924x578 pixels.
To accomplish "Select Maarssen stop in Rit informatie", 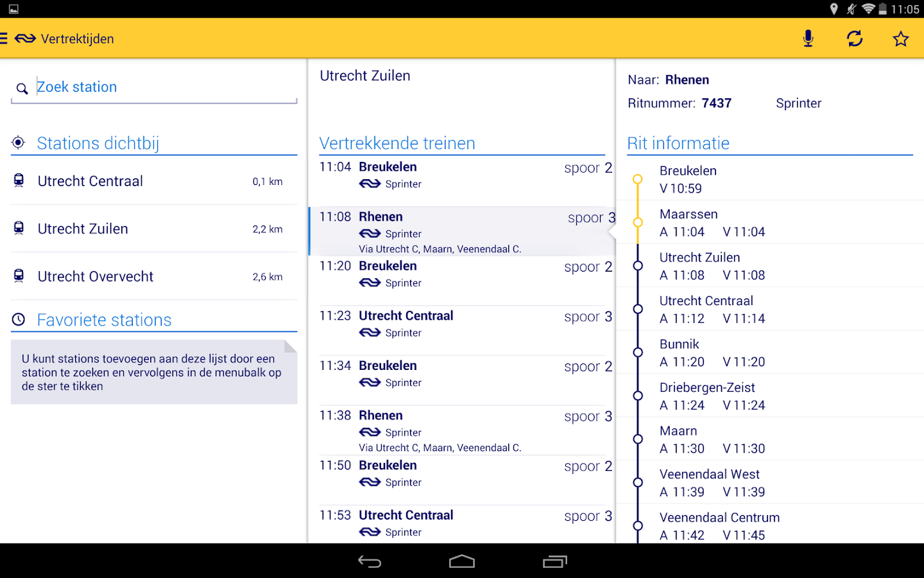I will [x=770, y=222].
